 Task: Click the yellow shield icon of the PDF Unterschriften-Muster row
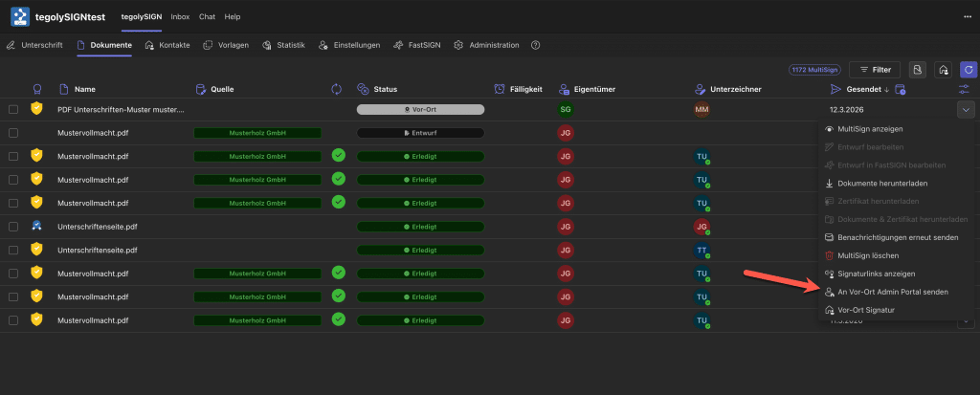37,109
